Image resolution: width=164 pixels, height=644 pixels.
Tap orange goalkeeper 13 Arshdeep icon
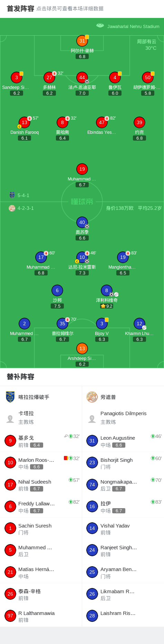[x=82, y=348]
